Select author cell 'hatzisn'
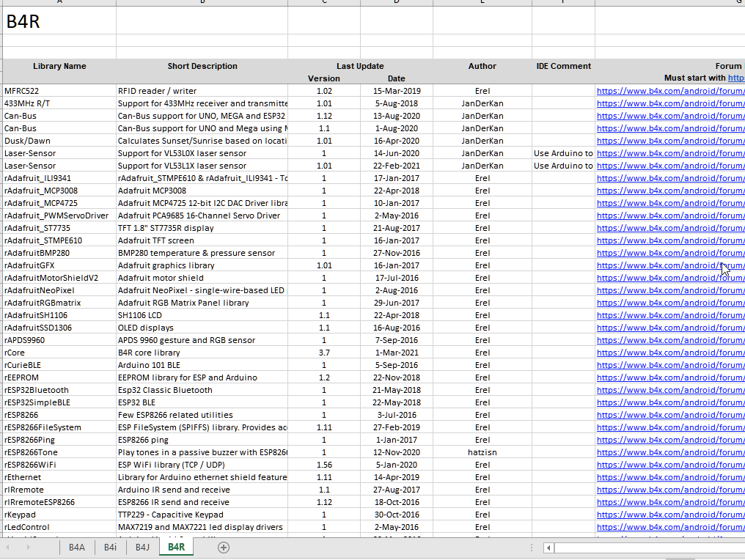 [482, 452]
